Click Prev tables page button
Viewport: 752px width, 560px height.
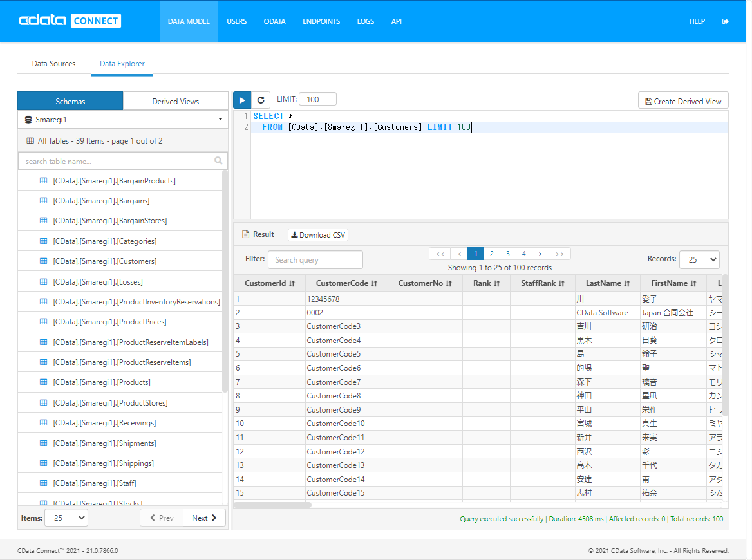[x=162, y=518]
